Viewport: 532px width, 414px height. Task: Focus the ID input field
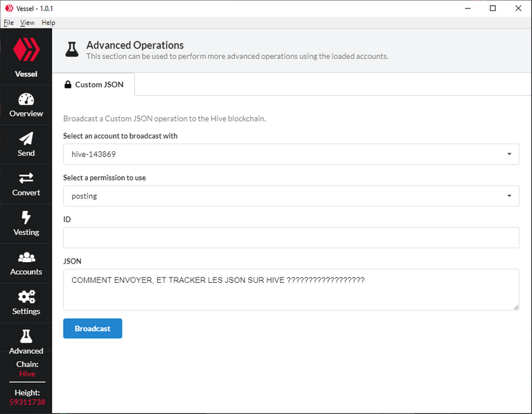(291, 238)
